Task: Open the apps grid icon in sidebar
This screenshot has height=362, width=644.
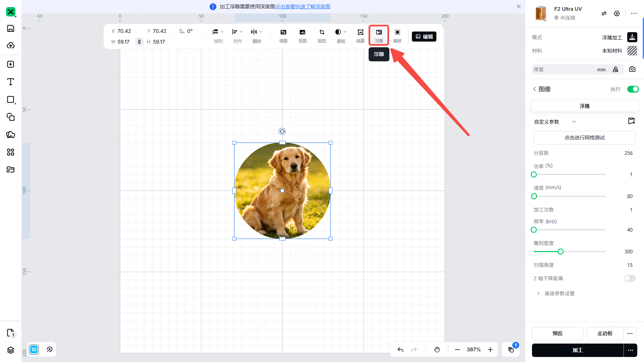Action: 11,152
